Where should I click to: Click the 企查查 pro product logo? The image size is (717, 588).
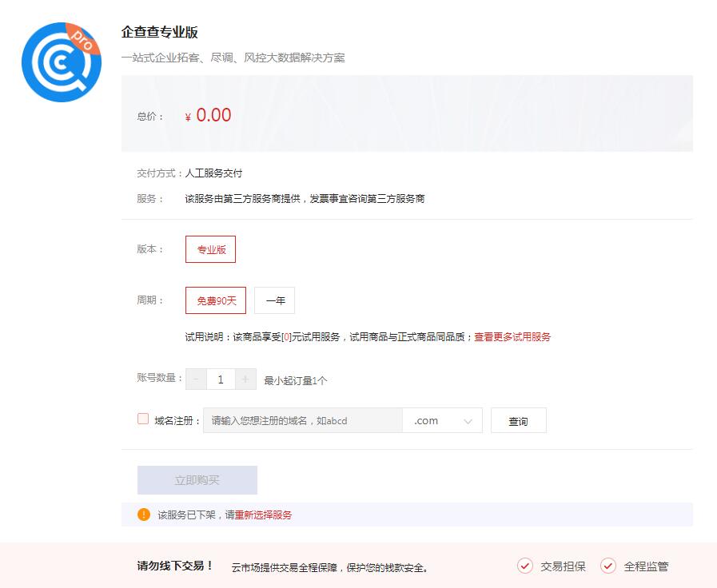pyautogui.click(x=62, y=62)
